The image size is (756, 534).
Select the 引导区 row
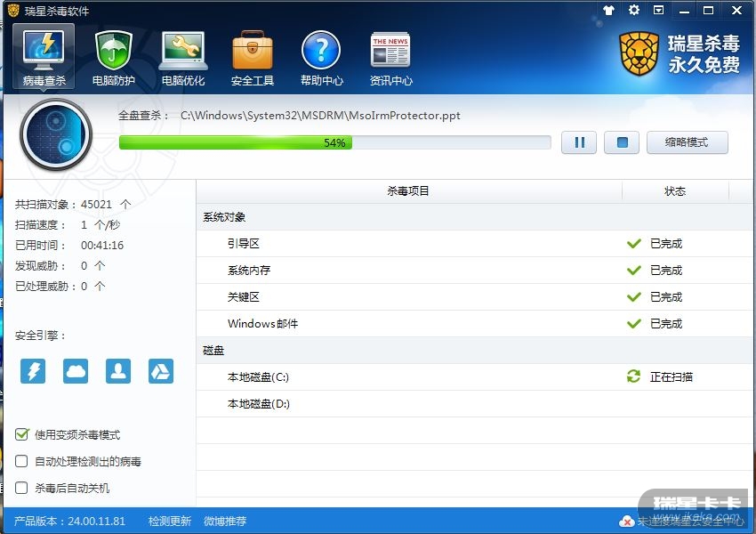(x=474, y=244)
